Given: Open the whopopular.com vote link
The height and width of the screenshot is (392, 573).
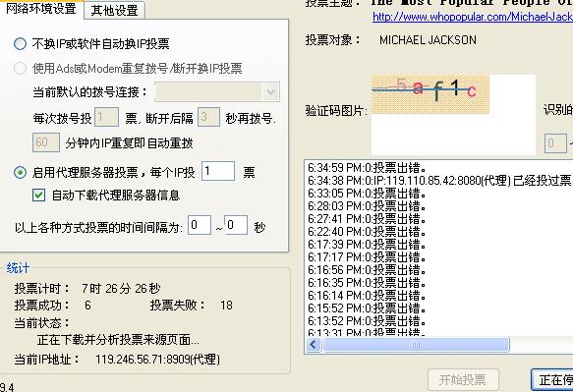Looking at the screenshot, I should click(473, 17).
